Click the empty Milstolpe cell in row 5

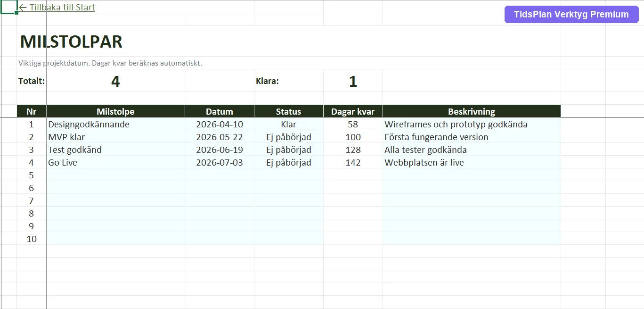[x=115, y=175]
